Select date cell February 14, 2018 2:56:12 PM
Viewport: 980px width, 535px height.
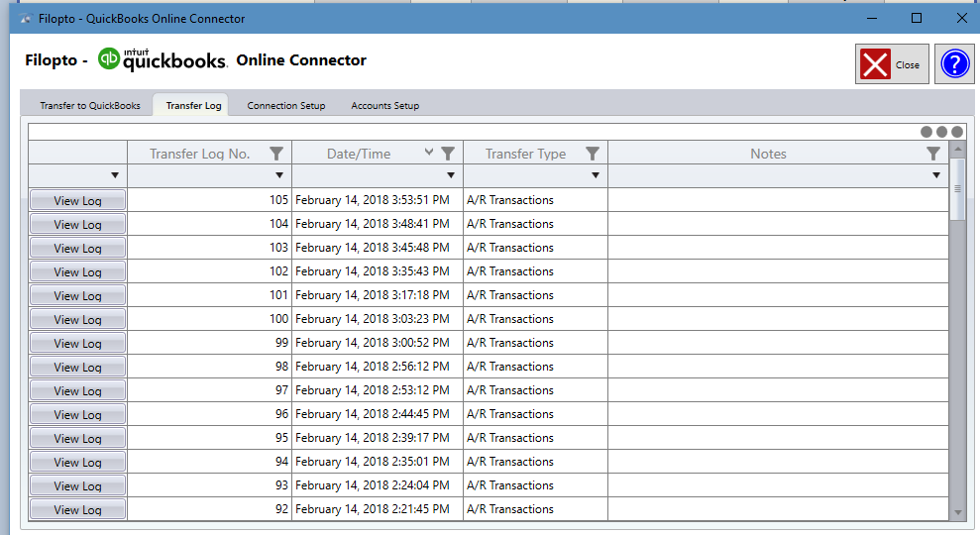pos(377,367)
